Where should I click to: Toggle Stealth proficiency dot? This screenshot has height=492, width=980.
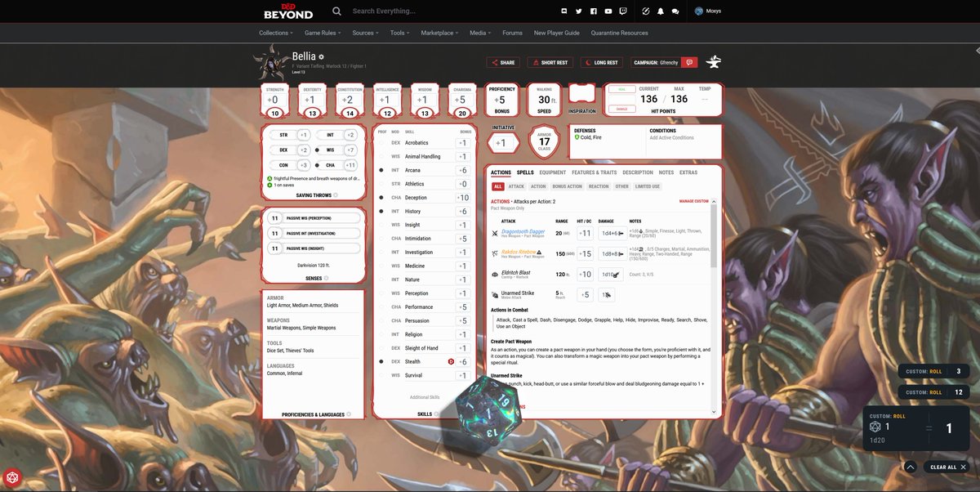[381, 361]
